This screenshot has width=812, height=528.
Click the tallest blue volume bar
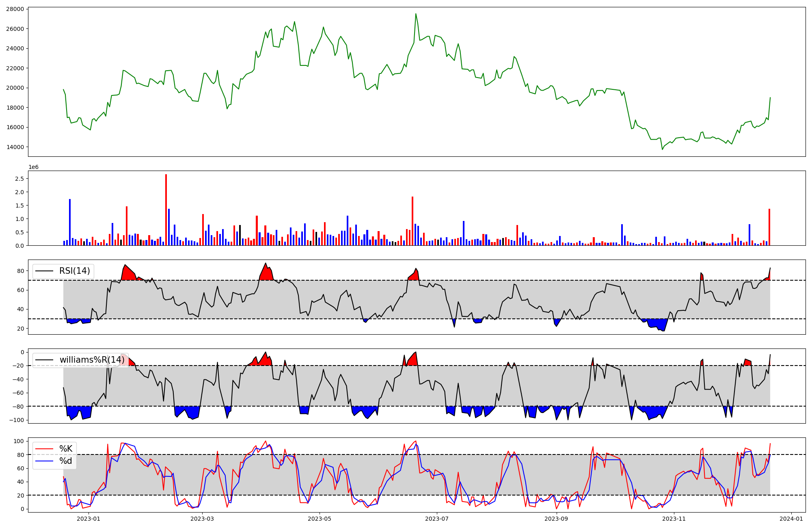(x=70, y=223)
